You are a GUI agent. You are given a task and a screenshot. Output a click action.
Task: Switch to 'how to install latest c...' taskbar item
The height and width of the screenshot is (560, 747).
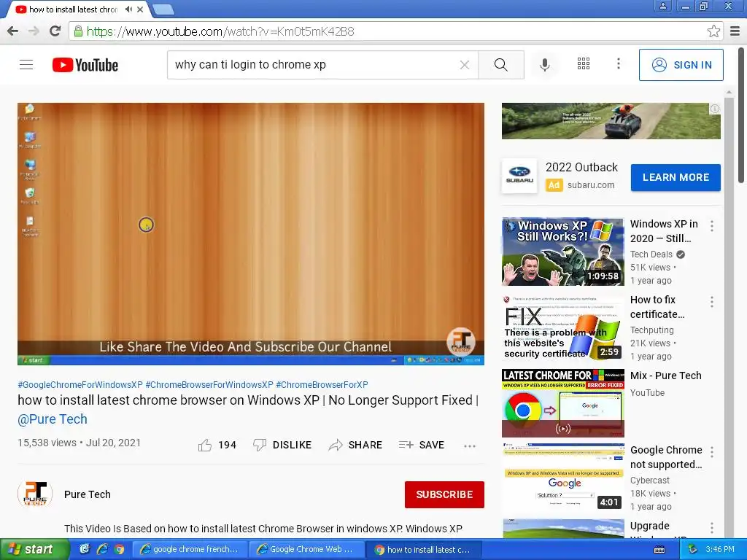point(424,550)
